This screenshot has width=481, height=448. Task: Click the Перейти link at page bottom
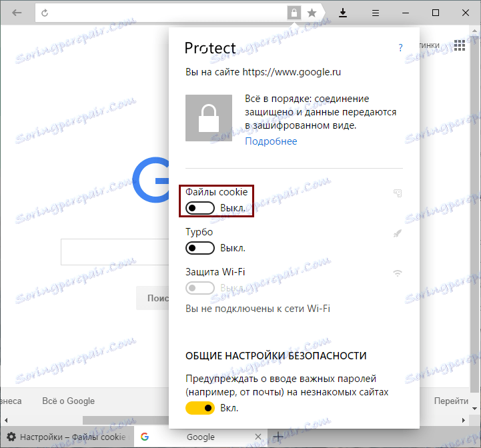tap(451, 401)
